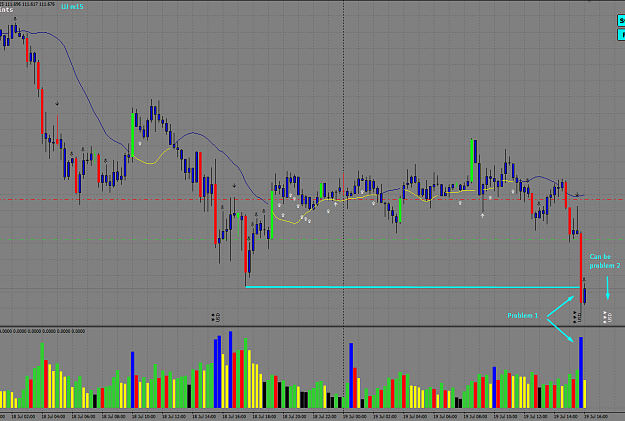The height and width of the screenshot is (421, 625).
Task: Click the blue volume bar near 18 Jul 10:00
Action: coord(133,380)
